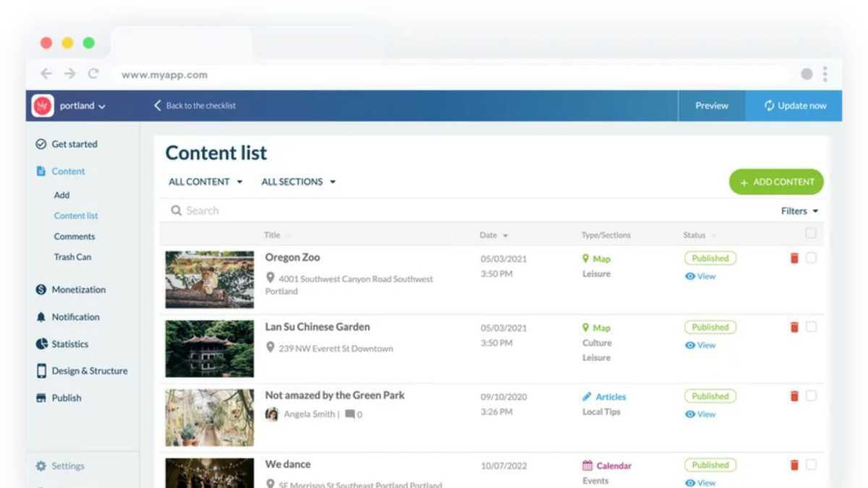Open Settings via the gear icon
Image resolution: width=868 pixels, height=488 pixels.
pyautogui.click(x=41, y=466)
